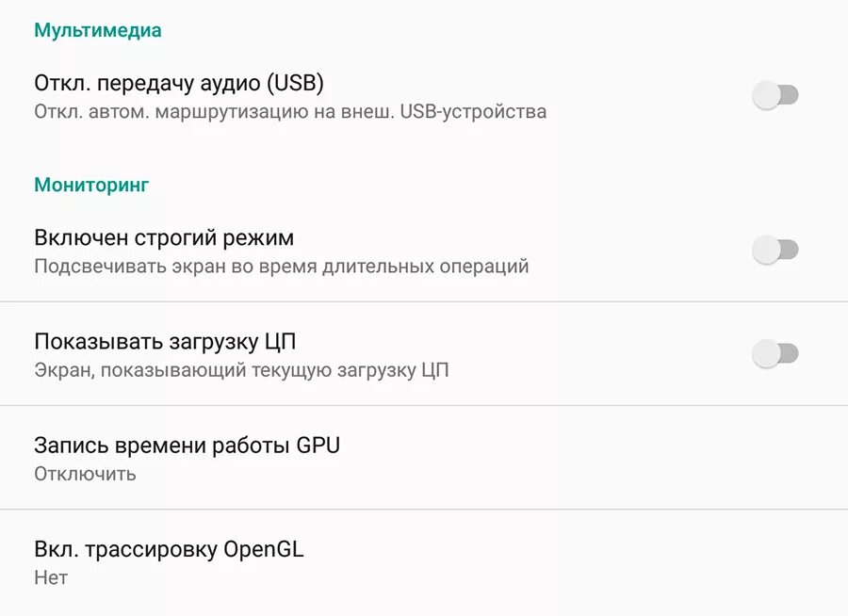Click the 'Мультимедиа' section header
This screenshot has width=848, height=616.
(x=98, y=30)
